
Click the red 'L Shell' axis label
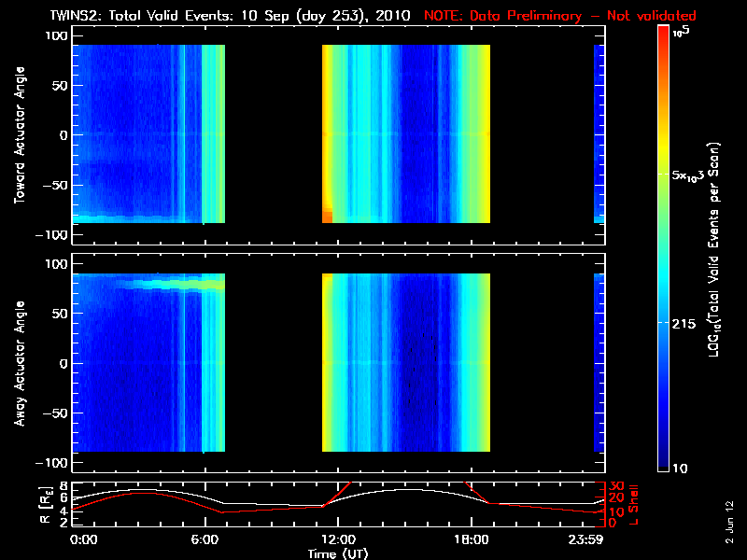634,504
